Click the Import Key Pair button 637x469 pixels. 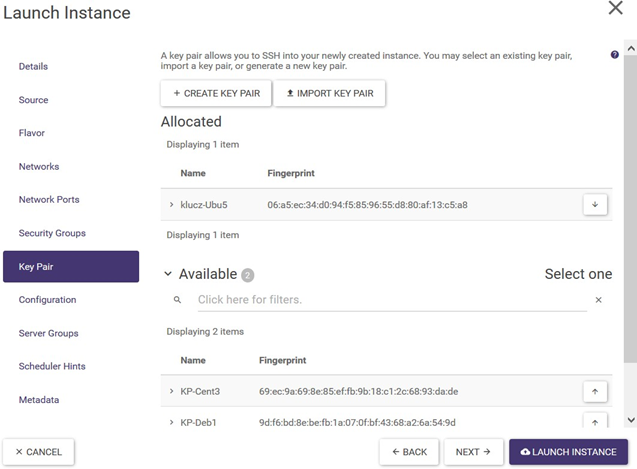(x=330, y=93)
